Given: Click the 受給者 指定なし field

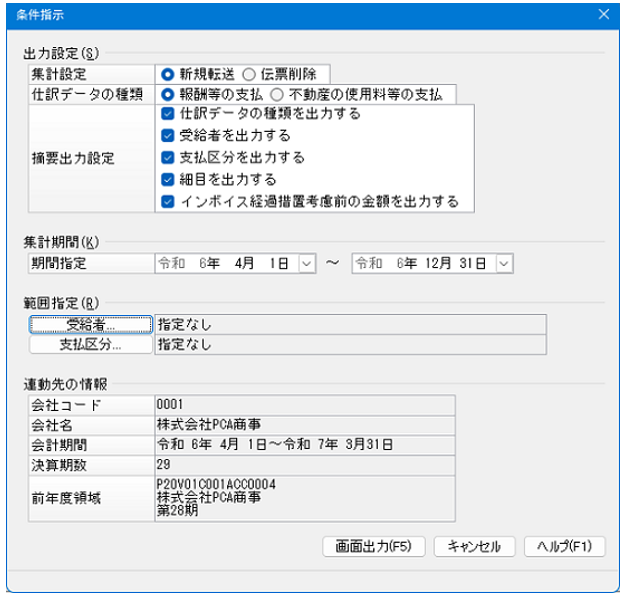Looking at the screenshot, I should (x=350, y=325).
